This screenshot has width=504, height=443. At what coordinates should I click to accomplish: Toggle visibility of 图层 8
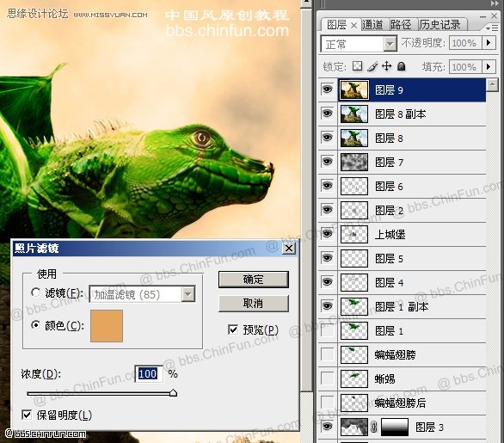pyautogui.click(x=327, y=138)
